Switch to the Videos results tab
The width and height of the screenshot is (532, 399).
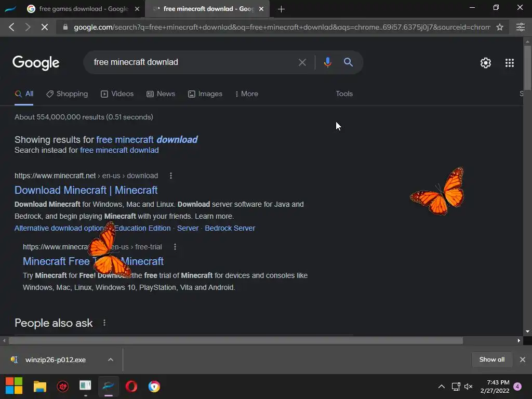point(117,94)
